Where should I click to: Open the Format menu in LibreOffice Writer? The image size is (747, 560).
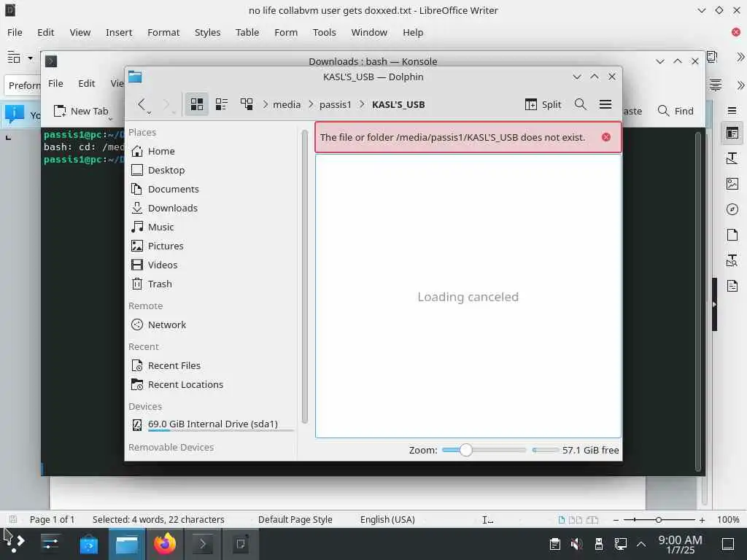pos(163,32)
